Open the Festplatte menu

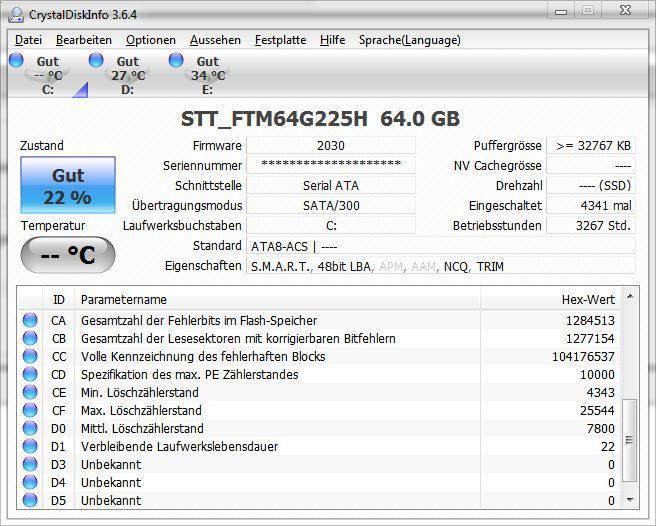(280, 40)
